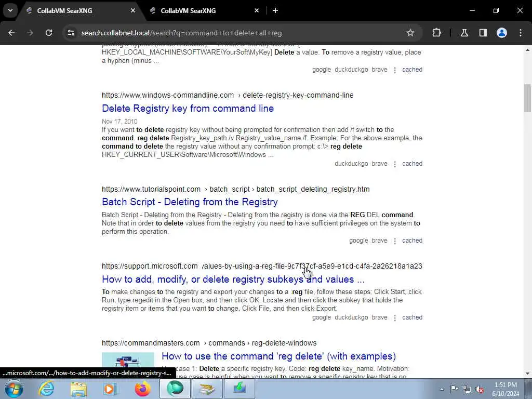532x399 pixels.
Task: Reload the current search page
Action: [49, 33]
